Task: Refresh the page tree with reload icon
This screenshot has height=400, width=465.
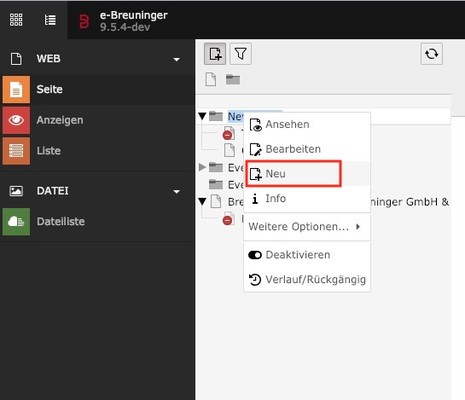Action: [432, 54]
